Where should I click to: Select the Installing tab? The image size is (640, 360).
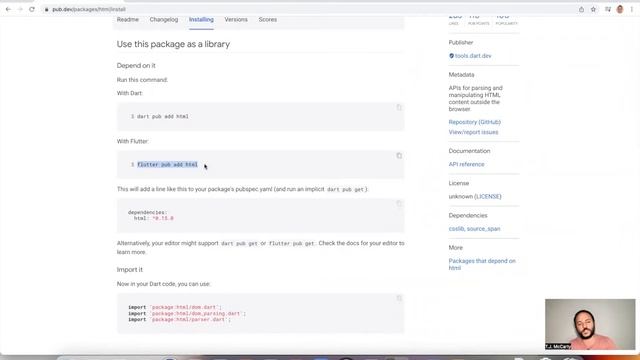pyautogui.click(x=201, y=20)
